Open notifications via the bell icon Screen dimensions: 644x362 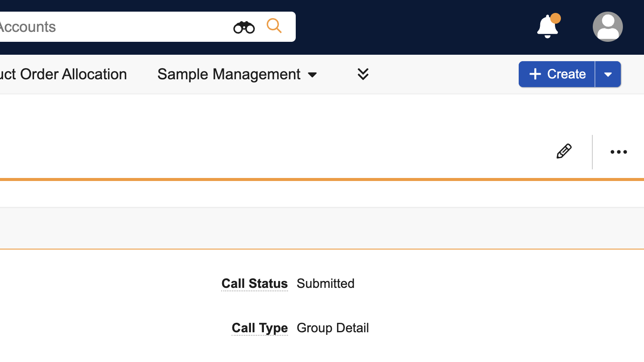547,27
